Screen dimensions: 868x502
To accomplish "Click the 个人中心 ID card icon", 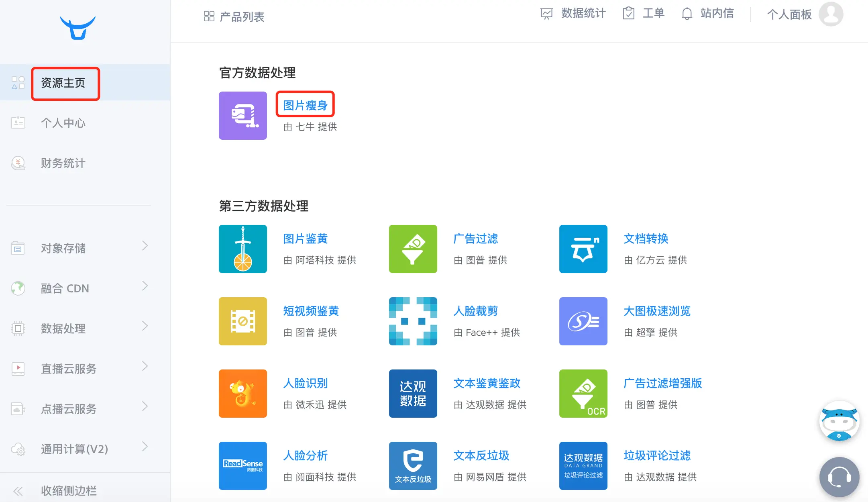I will tap(18, 122).
